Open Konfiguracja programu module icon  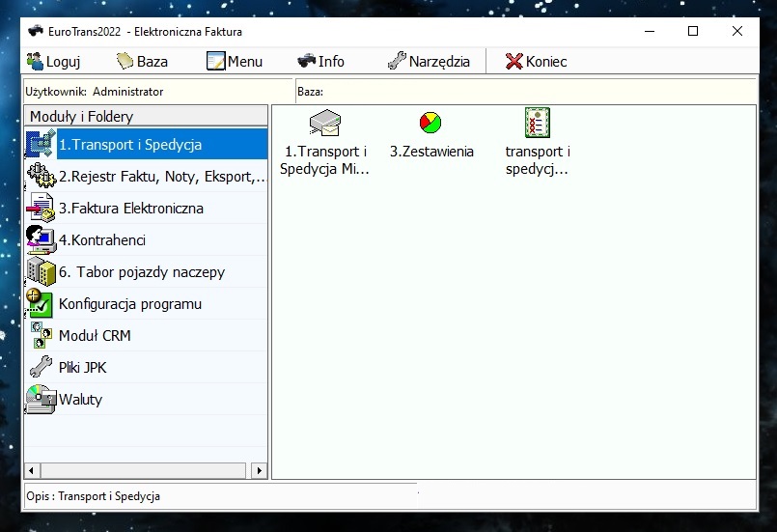(41, 304)
